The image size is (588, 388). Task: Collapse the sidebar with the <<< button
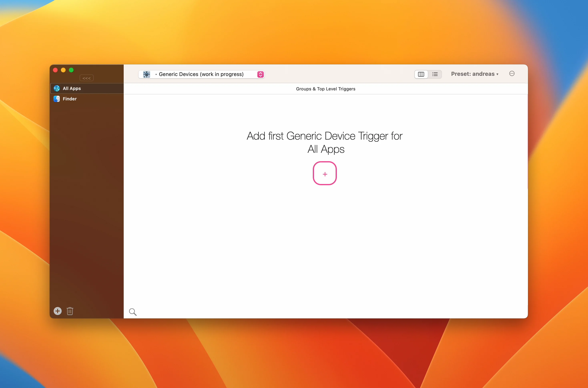[86, 78]
